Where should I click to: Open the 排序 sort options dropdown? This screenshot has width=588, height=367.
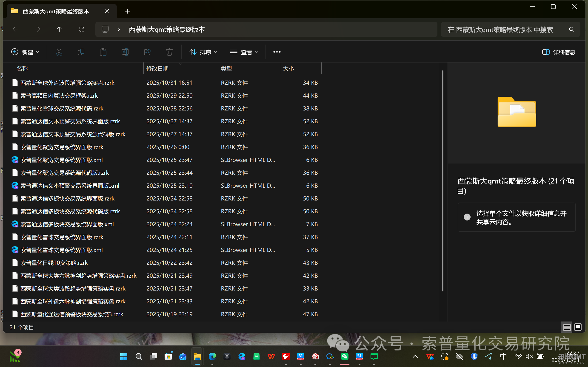point(203,52)
